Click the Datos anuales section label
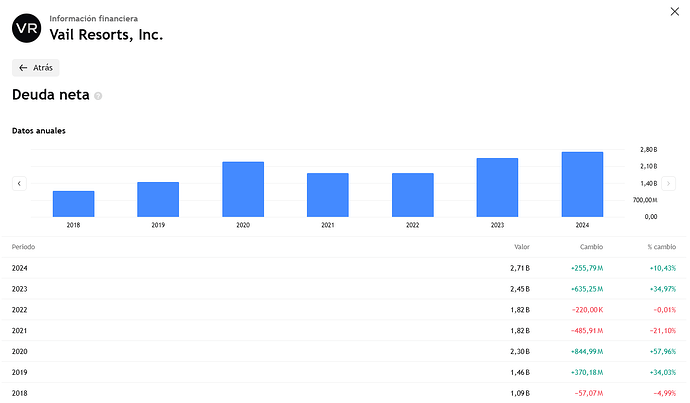Screen dimensions: 690x403 tap(39, 131)
